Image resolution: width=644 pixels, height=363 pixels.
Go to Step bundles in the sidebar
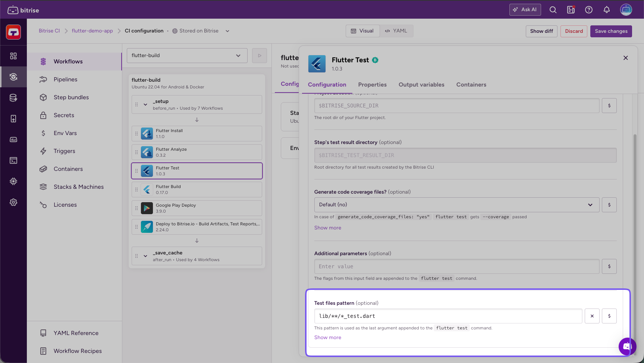pos(75,97)
